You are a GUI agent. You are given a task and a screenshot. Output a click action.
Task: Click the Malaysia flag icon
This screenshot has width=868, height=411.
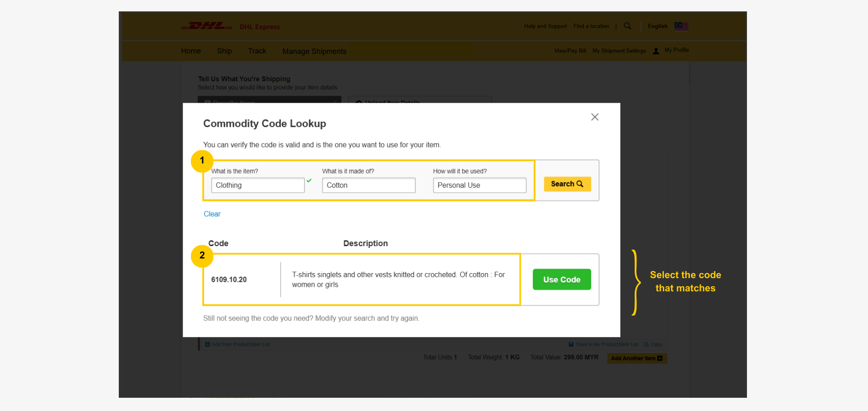681,26
